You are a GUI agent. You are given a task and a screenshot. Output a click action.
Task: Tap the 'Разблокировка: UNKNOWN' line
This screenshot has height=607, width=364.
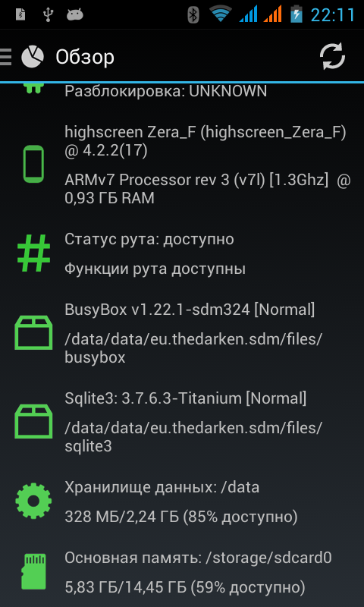165,91
